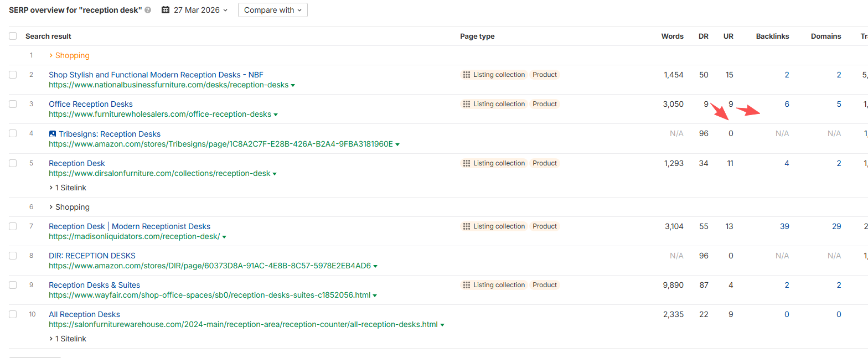This screenshot has height=358, width=868.
Task: Expand the orange Shopping row at position 1
Action: tap(69, 55)
